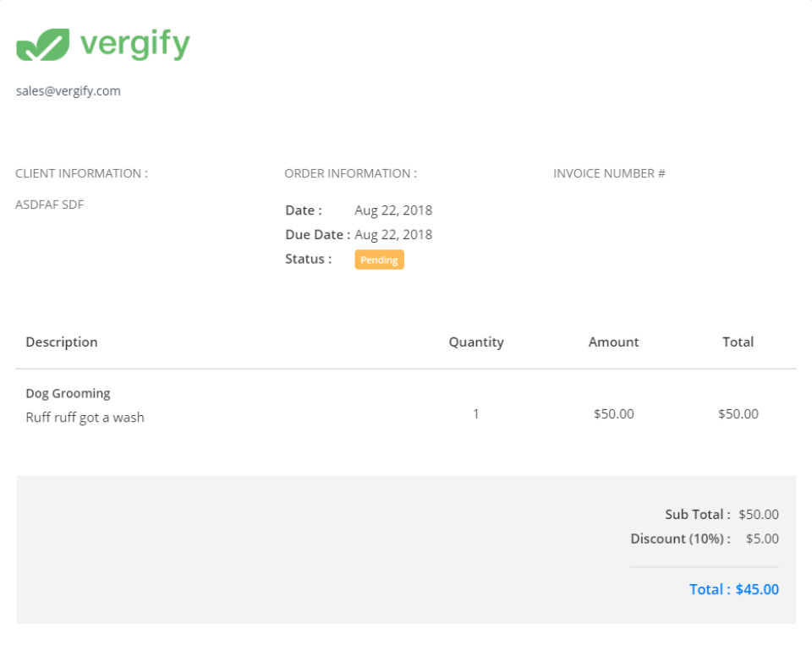Click the orange Pending status badge
This screenshot has height=656, width=812.
pyautogui.click(x=379, y=260)
